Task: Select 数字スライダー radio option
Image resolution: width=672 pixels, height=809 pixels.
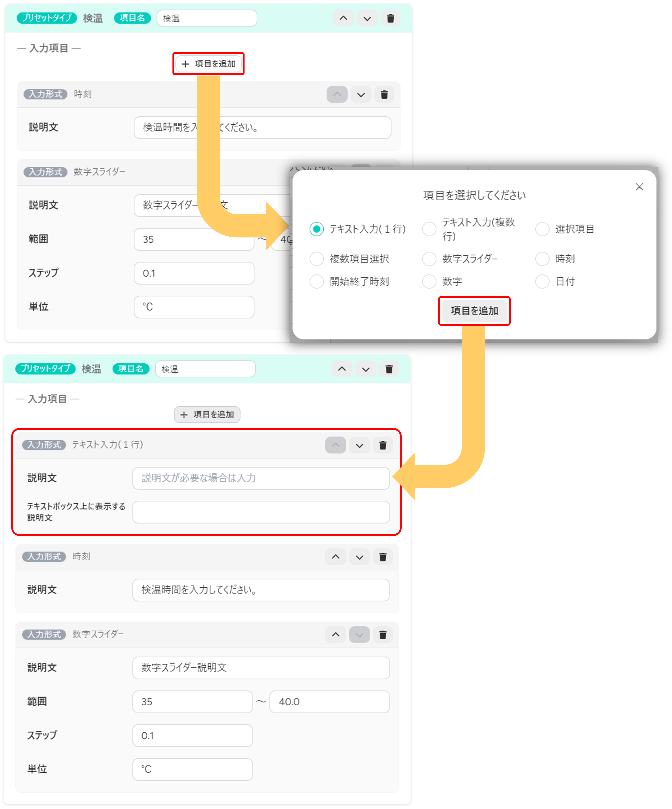Action: coord(429,259)
